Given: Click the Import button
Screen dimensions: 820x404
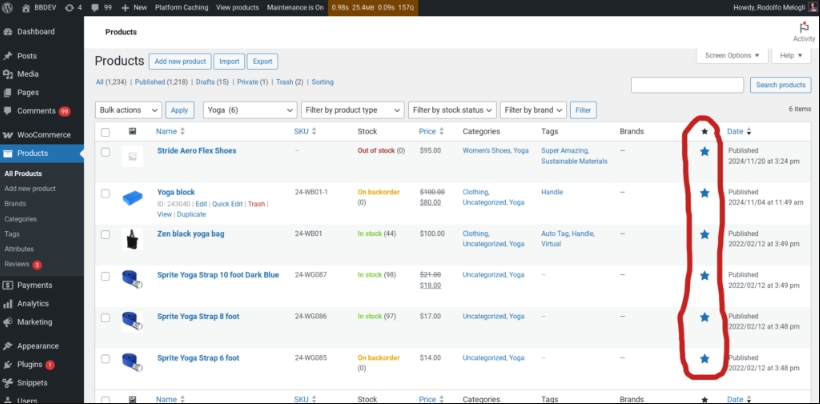Looking at the screenshot, I should click(x=229, y=61).
